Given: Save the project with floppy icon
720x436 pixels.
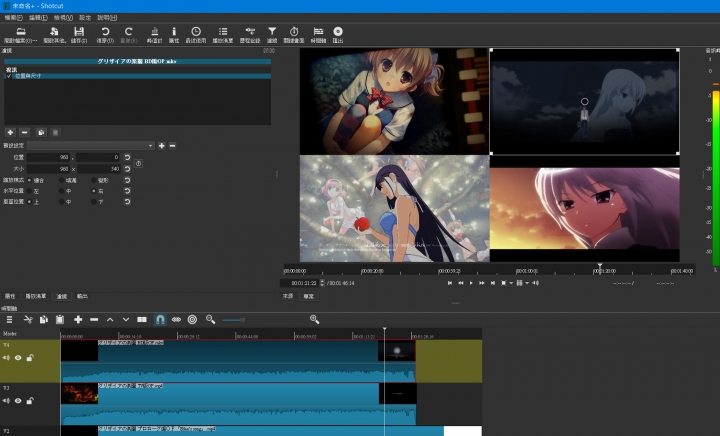Looking at the screenshot, I should (79, 32).
